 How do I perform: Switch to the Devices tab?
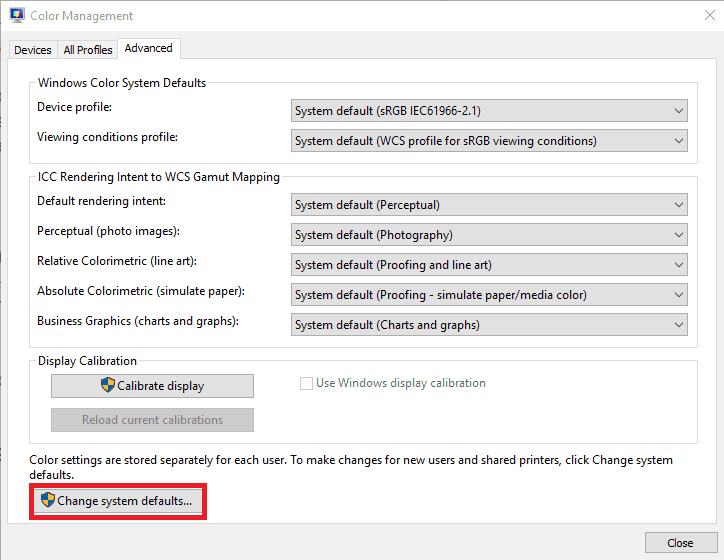pyautogui.click(x=33, y=50)
